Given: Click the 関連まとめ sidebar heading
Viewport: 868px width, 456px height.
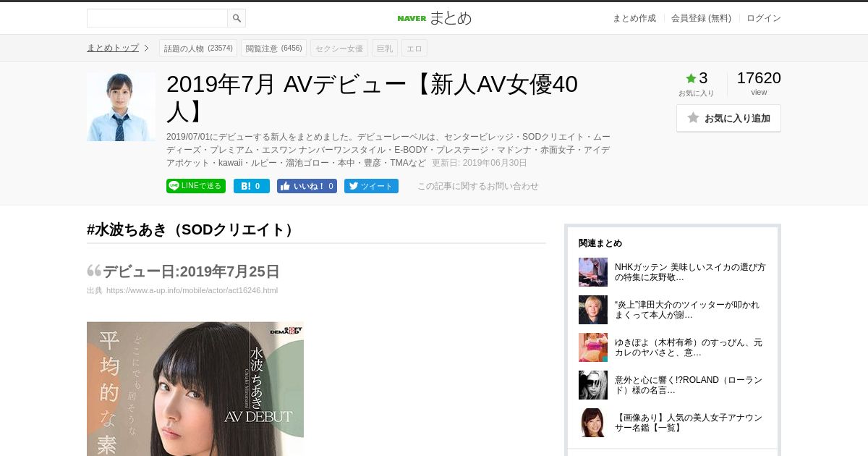Looking at the screenshot, I should point(600,243).
